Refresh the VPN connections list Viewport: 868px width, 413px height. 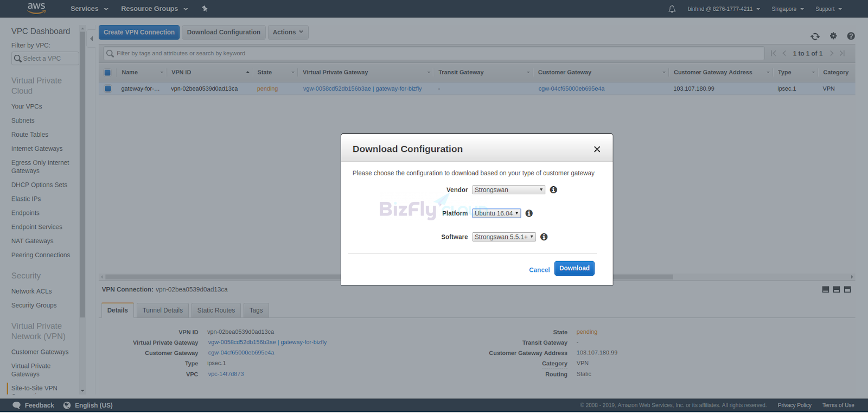(815, 36)
